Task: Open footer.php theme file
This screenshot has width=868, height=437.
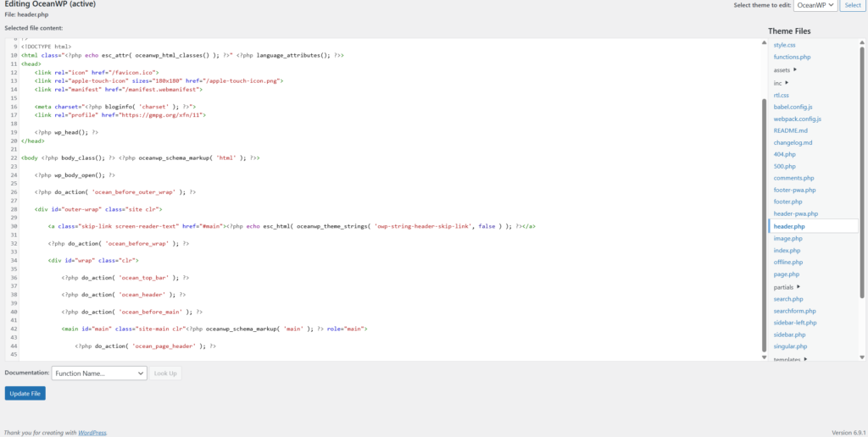Action: pos(787,202)
